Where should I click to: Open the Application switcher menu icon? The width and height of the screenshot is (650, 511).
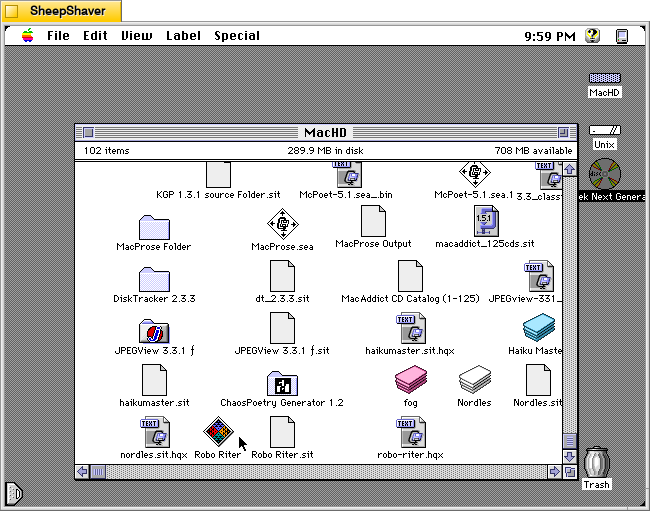(x=622, y=36)
